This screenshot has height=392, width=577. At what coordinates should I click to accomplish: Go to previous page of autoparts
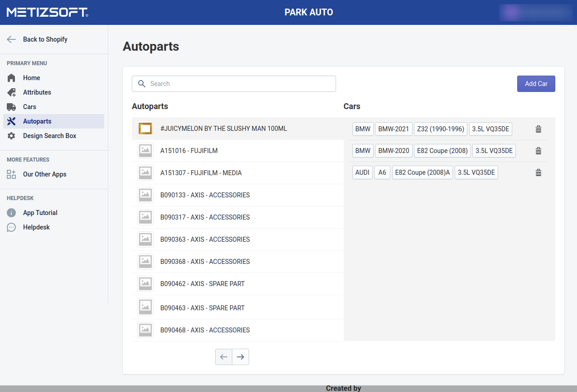[x=224, y=357]
